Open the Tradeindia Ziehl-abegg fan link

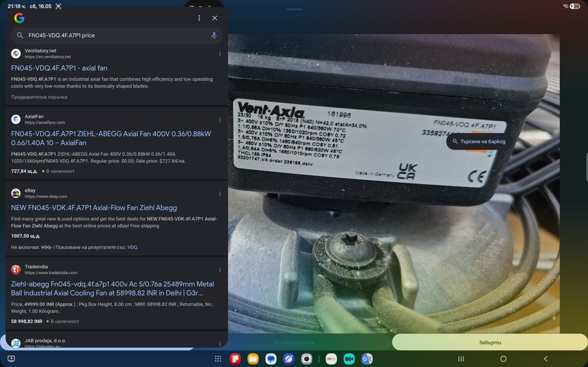pyautogui.click(x=112, y=288)
